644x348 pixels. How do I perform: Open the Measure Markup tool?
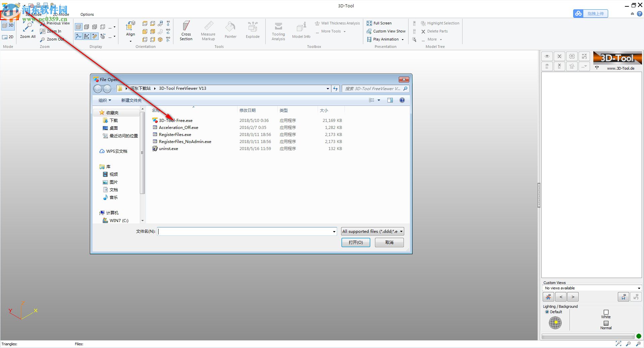208,30
